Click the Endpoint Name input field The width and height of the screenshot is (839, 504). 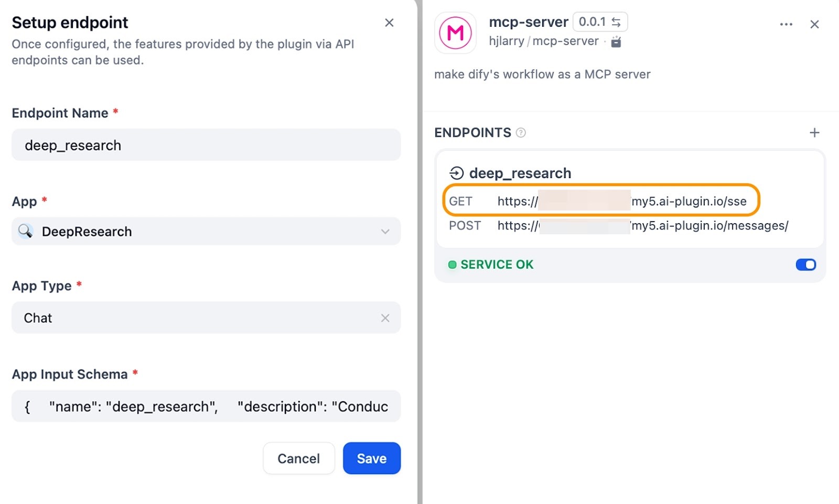click(x=206, y=145)
